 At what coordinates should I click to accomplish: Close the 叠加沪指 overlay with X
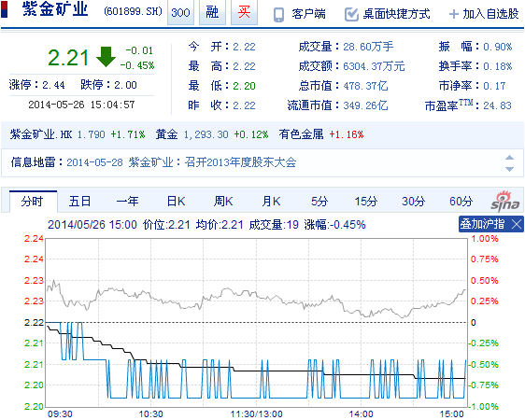click(x=517, y=224)
